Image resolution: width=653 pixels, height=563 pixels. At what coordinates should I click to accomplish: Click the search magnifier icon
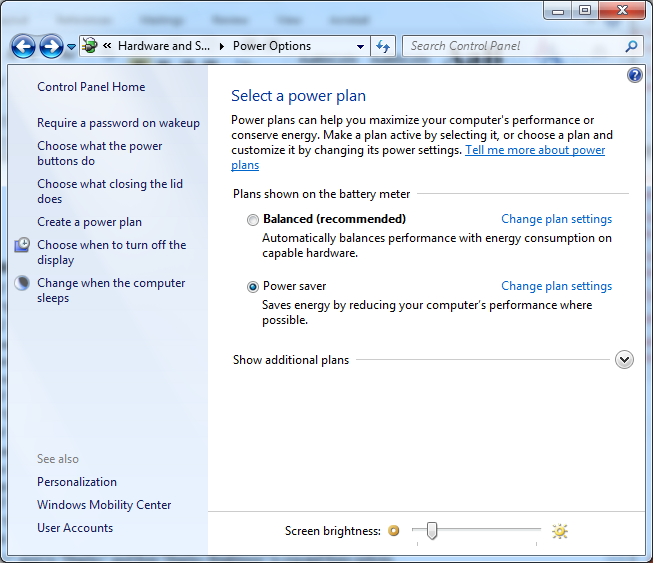pyautogui.click(x=631, y=46)
